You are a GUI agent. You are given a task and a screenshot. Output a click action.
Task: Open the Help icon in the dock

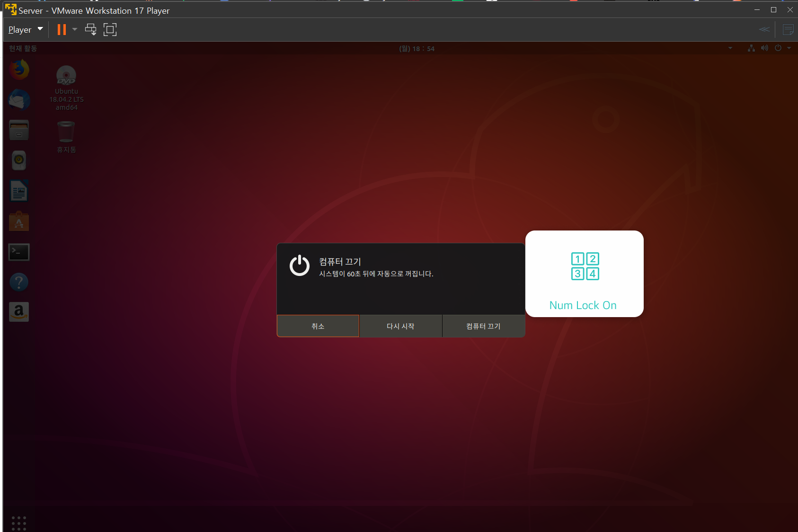(x=19, y=282)
